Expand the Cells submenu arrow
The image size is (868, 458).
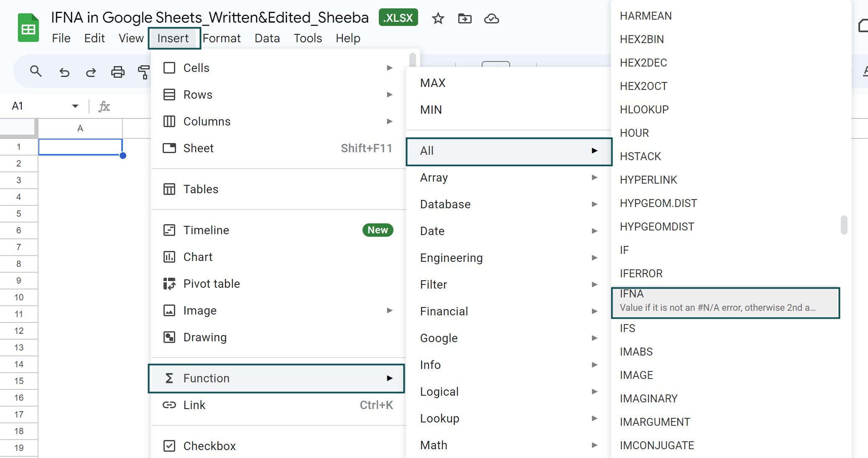[390, 68]
